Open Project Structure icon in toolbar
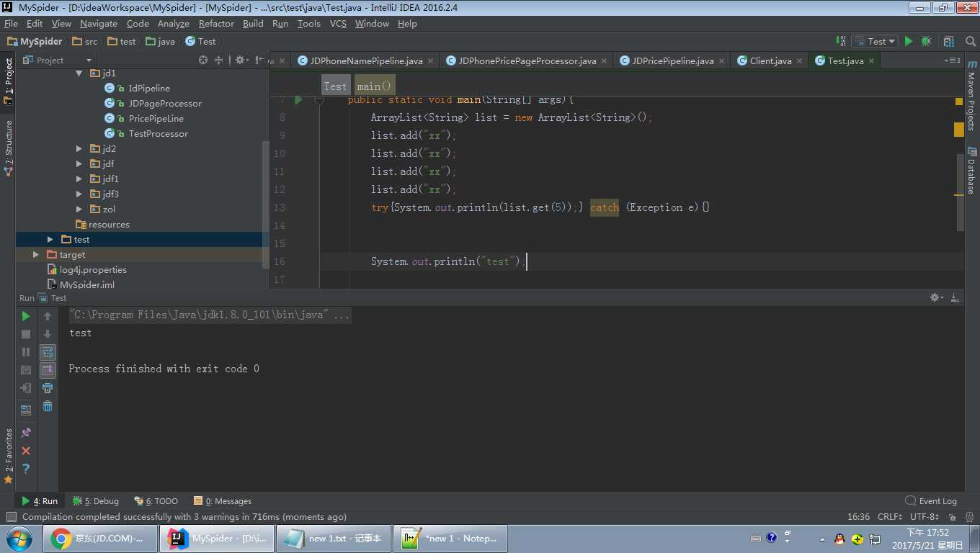Viewport: 980px width, 553px height. point(949,42)
